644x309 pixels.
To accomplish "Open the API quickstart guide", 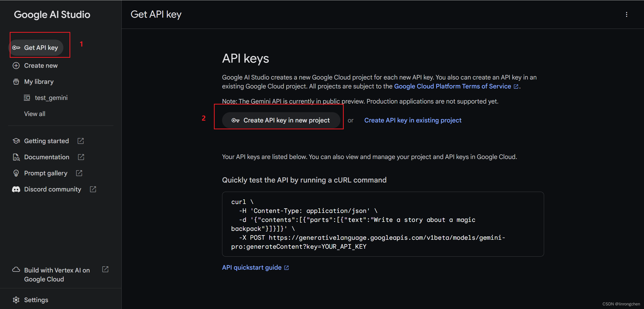I will (x=251, y=267).
